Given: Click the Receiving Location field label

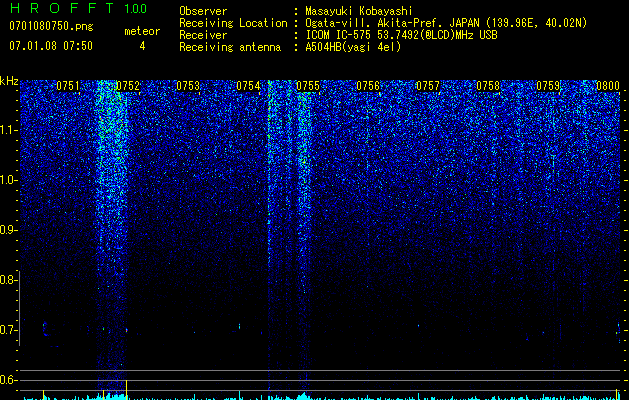Looking at the screenshot, I should pos(233,23).
